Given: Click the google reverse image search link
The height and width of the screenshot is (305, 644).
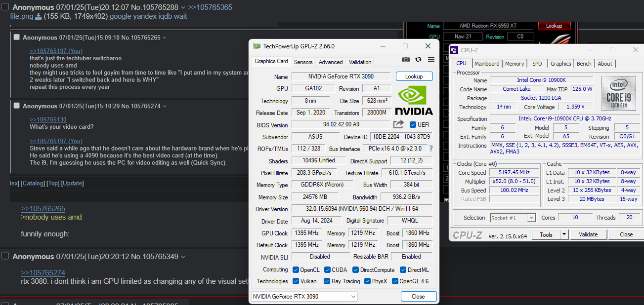Looking at the screenshot, I should [121, 16].
